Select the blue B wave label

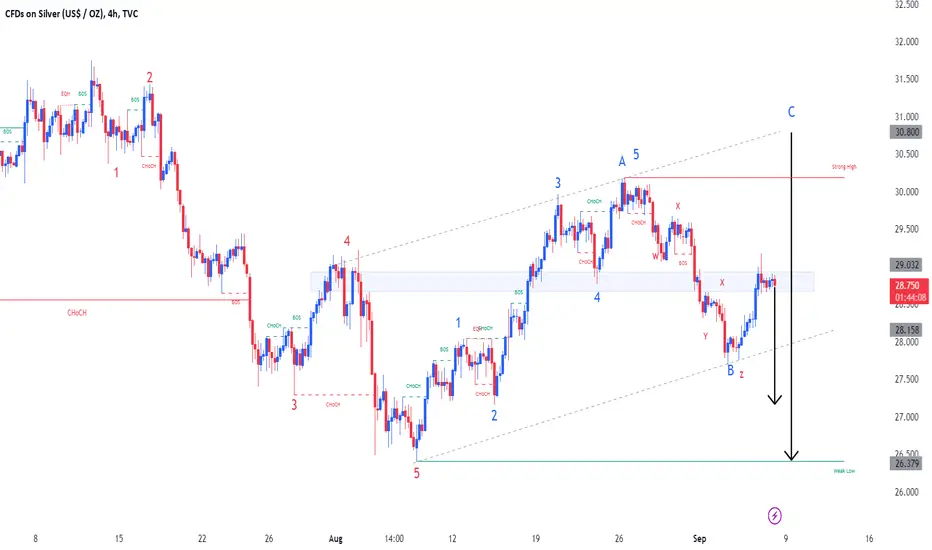pyautogui.click(x=731, y=371)
